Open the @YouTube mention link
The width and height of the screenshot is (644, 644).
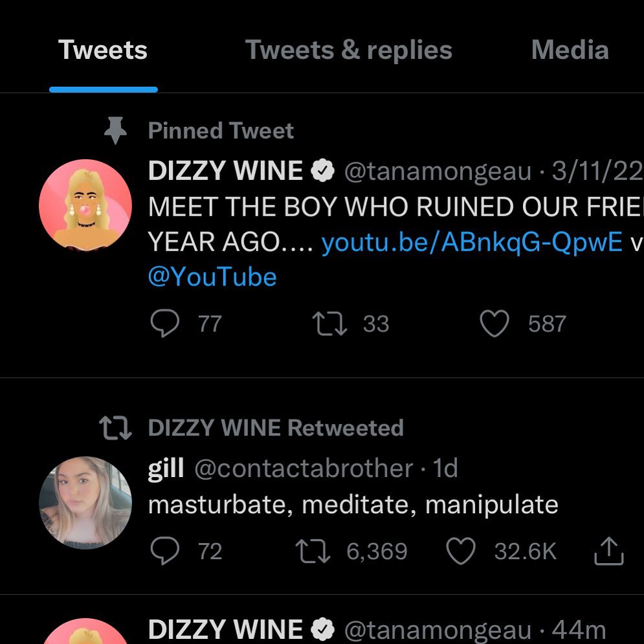click(x=212, y=277)
